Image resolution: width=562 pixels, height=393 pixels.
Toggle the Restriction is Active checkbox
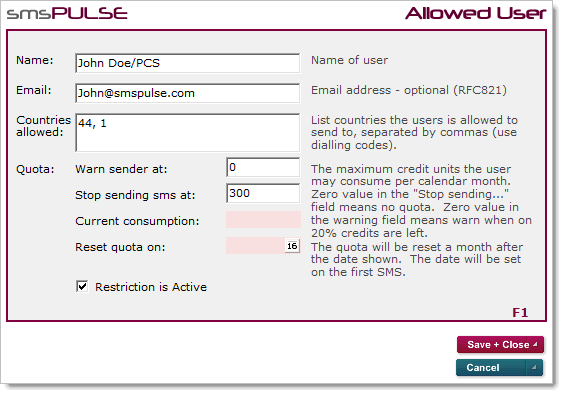pos(82,287)
